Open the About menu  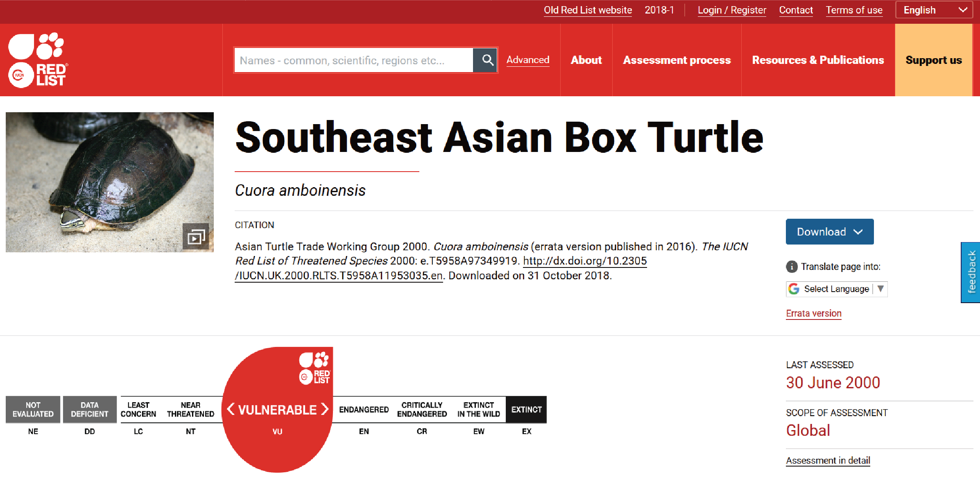(x=586, y=60)
